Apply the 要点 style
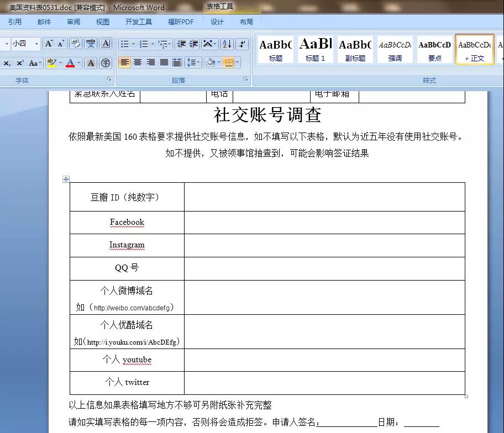 434,50
